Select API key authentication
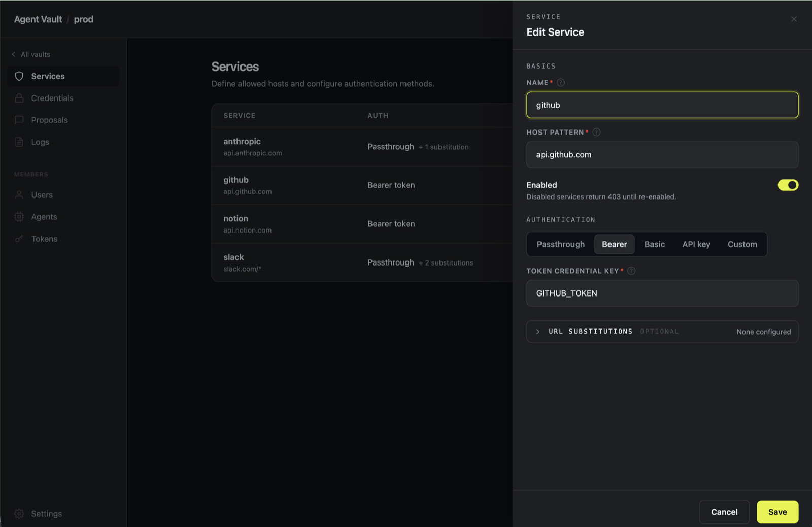The height and width of the screenshot is (527, 812). coord(696,244)
